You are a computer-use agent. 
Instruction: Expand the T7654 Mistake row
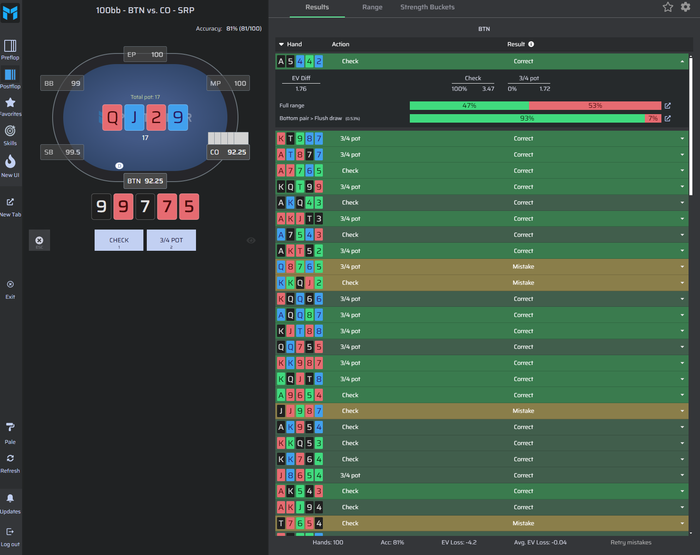[482, 523]
